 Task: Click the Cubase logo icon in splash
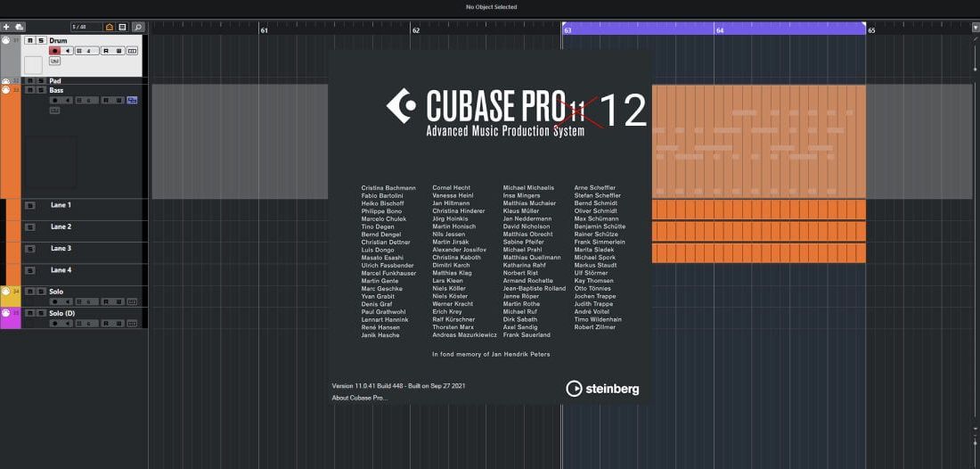(x=401, y=106)
